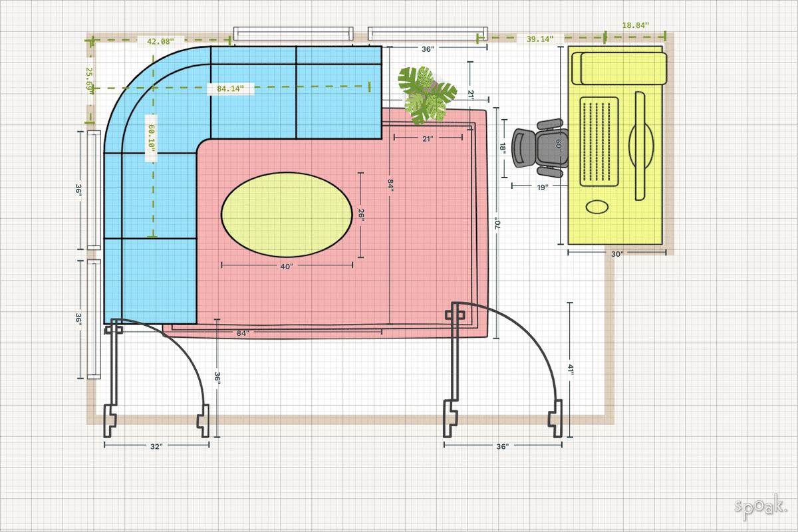The width and height of the screenshot is (798, 532).
Task: Click the 84.14" sofa dimension label
Action: pos(231,88)
